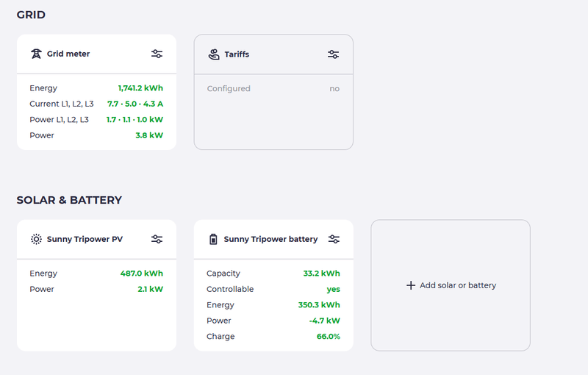Screen dimensions: 588x375
Task: Click the PV power value 2.1 kW
Action: coord(150,289)
